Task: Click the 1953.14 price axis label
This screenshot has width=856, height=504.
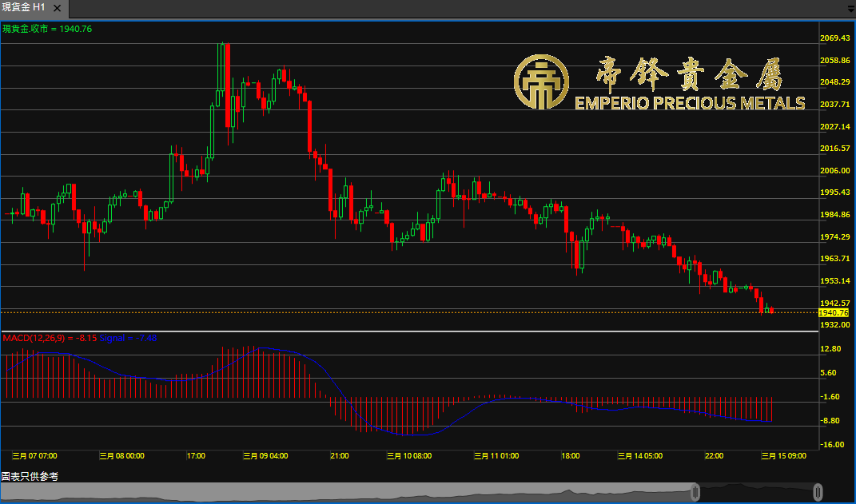Action: coord(834,281)
